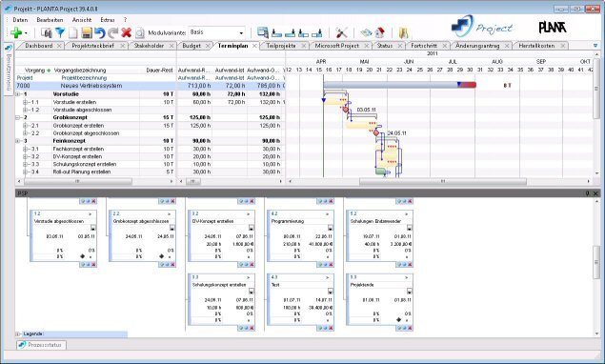Open the Programmierung PSP card
This screenshot has width=605, height=364.
(300, 235)
